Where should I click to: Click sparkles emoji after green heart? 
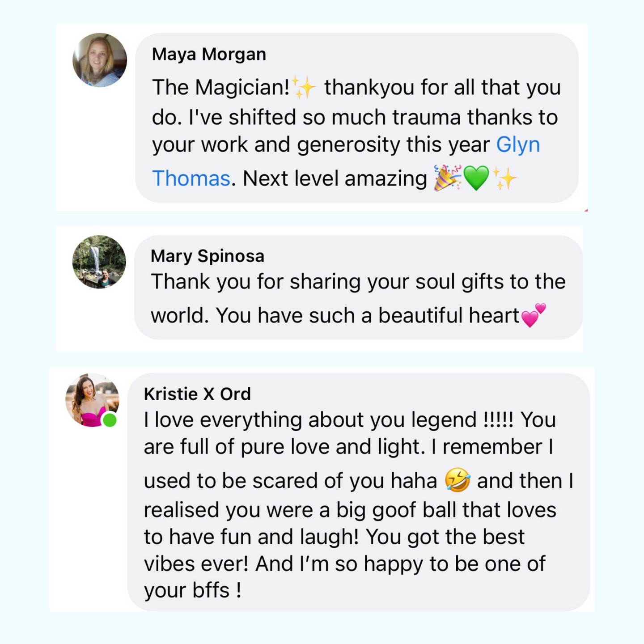pos(505,178)
